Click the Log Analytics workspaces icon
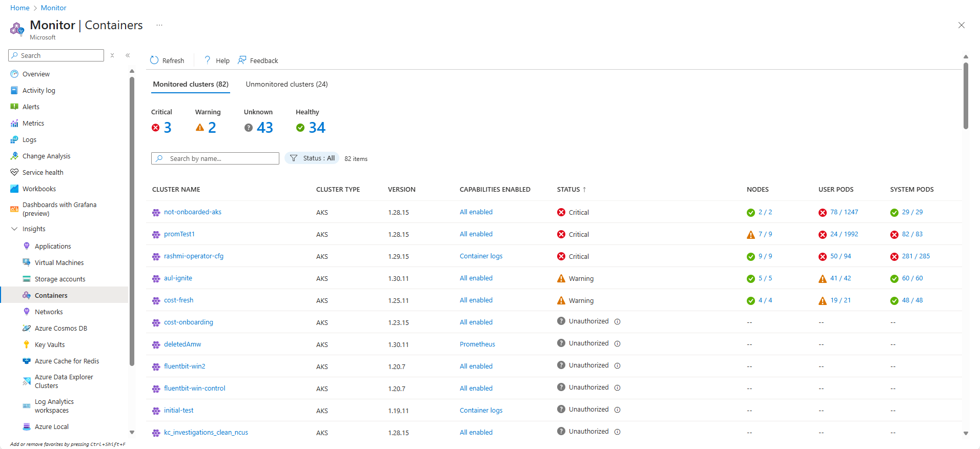This screenshot has height=449, width=980. (27, 406)
